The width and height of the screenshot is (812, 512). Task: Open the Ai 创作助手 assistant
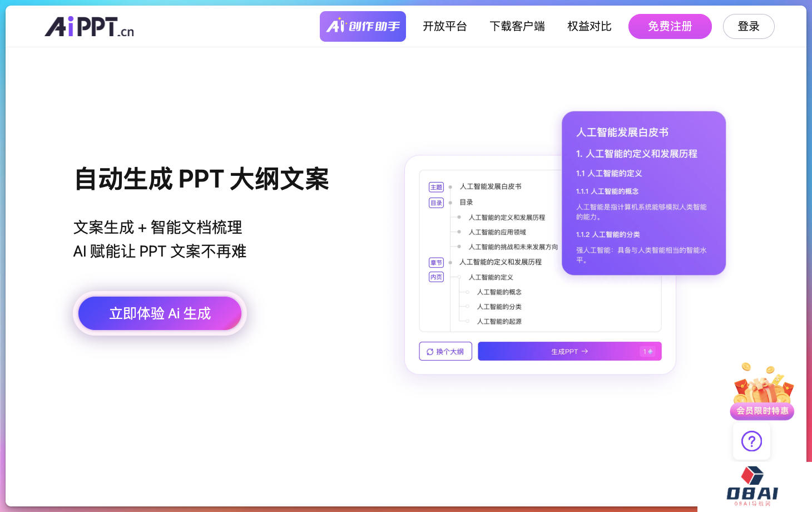click(x=363, y=26)
